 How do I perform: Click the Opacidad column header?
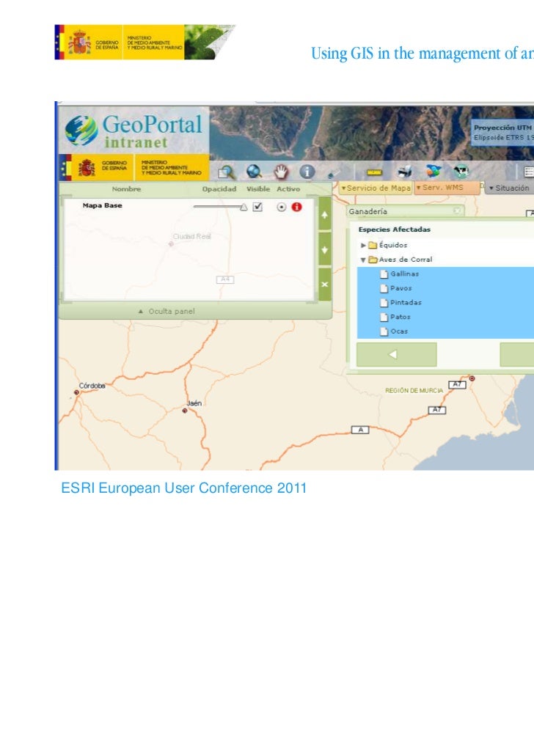(219, 189)
